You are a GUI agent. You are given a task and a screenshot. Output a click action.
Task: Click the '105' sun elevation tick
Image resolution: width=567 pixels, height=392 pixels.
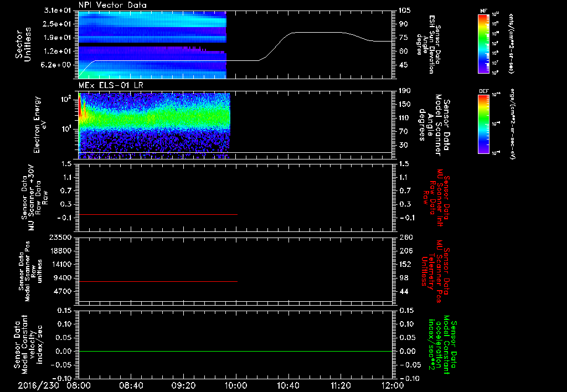coord(405,11)
